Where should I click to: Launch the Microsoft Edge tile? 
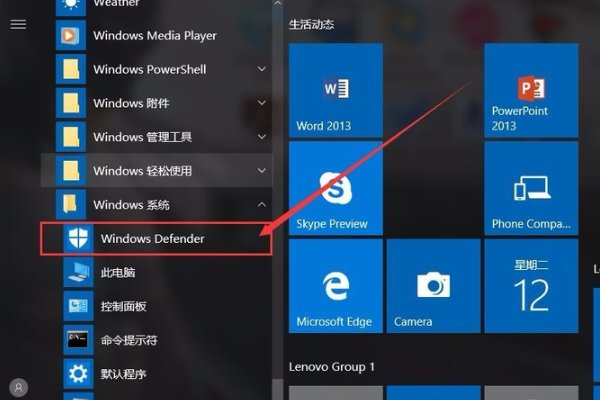click(x=336, y=286)
